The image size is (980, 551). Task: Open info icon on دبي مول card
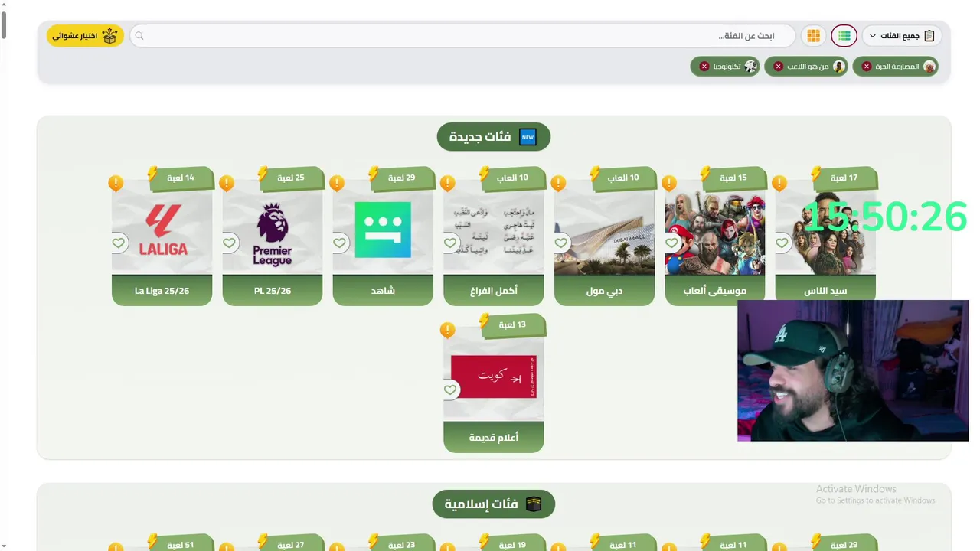pos(558,183)
